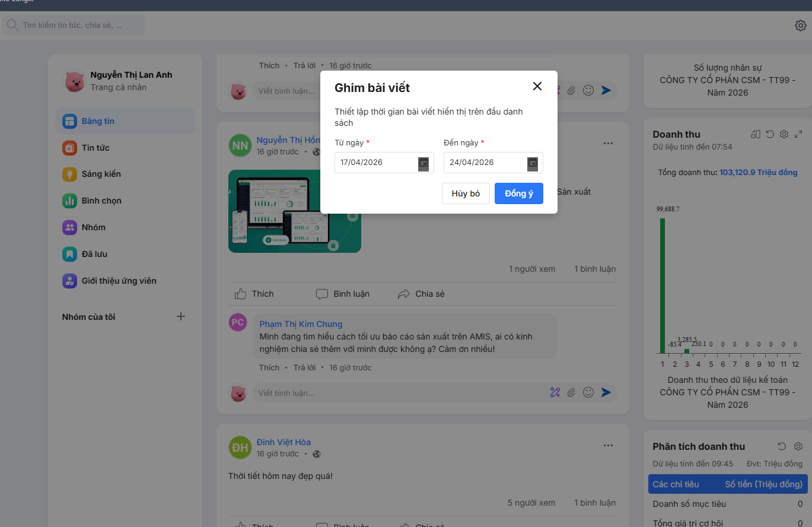
Task: Open the PC avatar beside Kim Chung's comment
Action: [x=238, y=322]
